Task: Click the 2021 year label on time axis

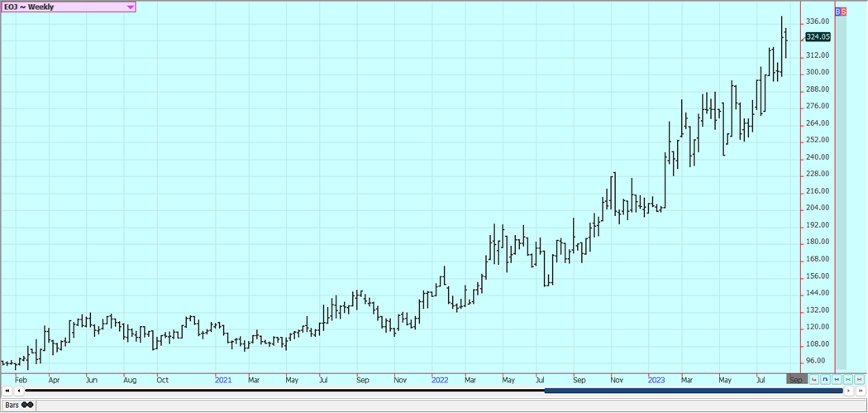Action: tap(223, 380)
